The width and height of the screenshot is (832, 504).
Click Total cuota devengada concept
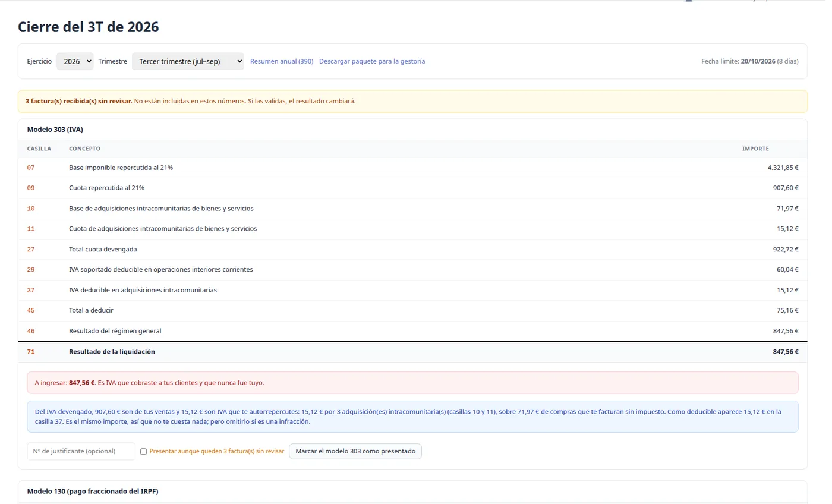(103, 250)
